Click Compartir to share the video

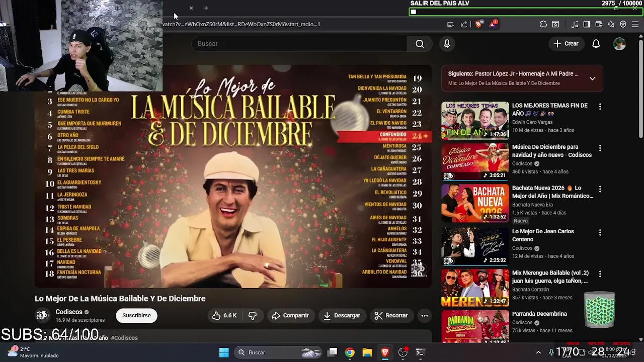point(290,315)
